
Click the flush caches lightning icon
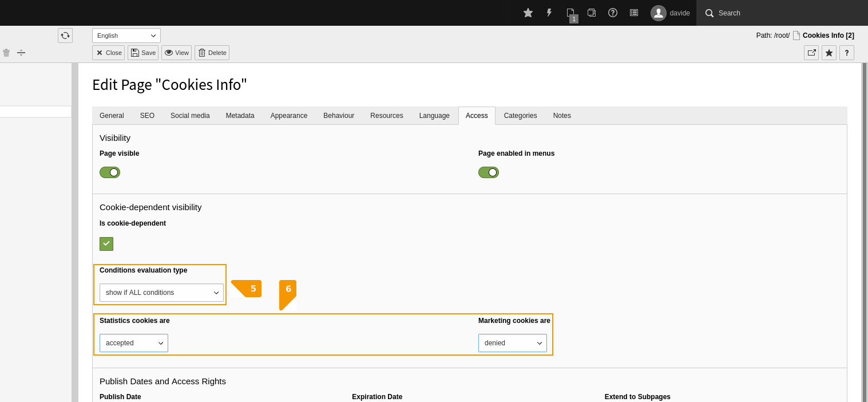coord(549,13)
